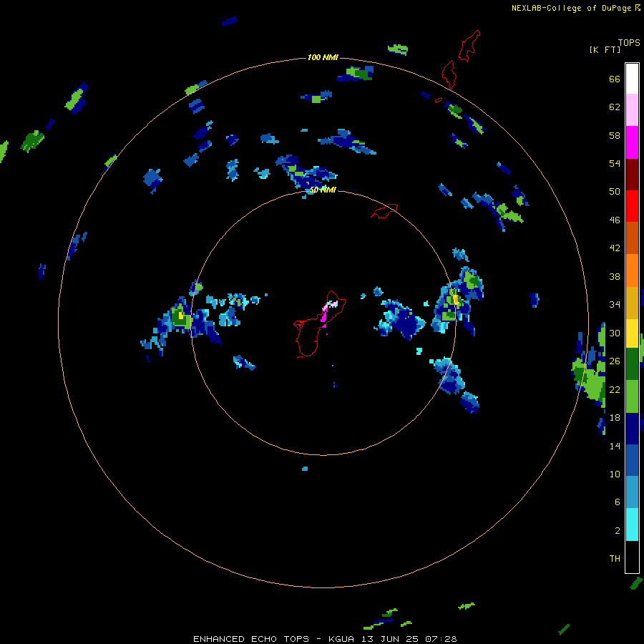Viewport: 644px width, 644px height.
Task: Click the bright red 50 kft legend swatch
Action: coord(632,206)
